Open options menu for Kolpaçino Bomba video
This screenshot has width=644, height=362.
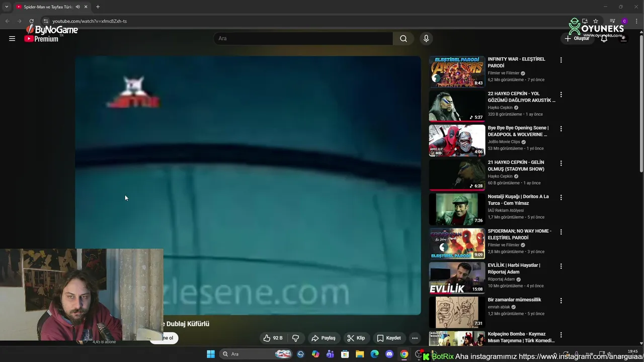click(x=561, y=335)
